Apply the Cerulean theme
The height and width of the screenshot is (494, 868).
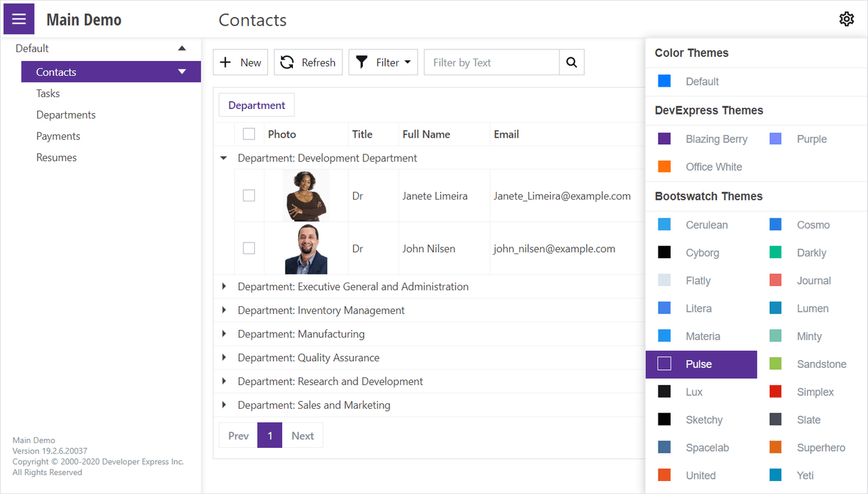(701, 225)
